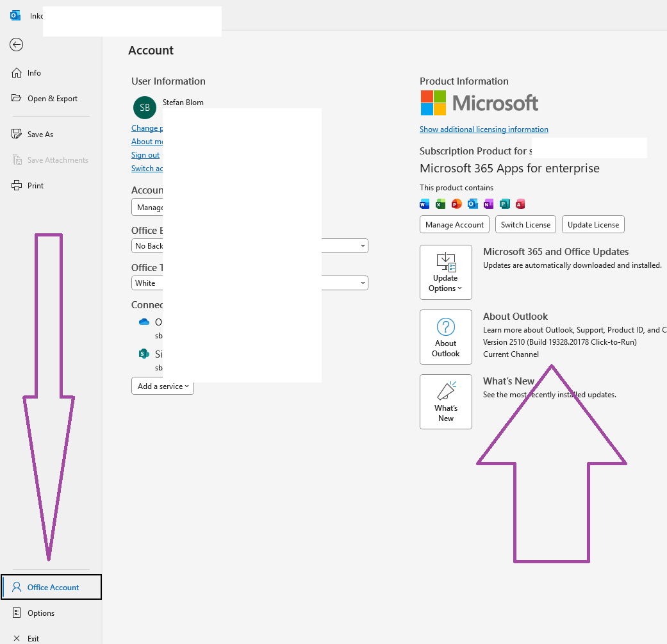This screenshot has width=667, height=644.
Task: Click the Manage Account button
Action: [454, 224]
